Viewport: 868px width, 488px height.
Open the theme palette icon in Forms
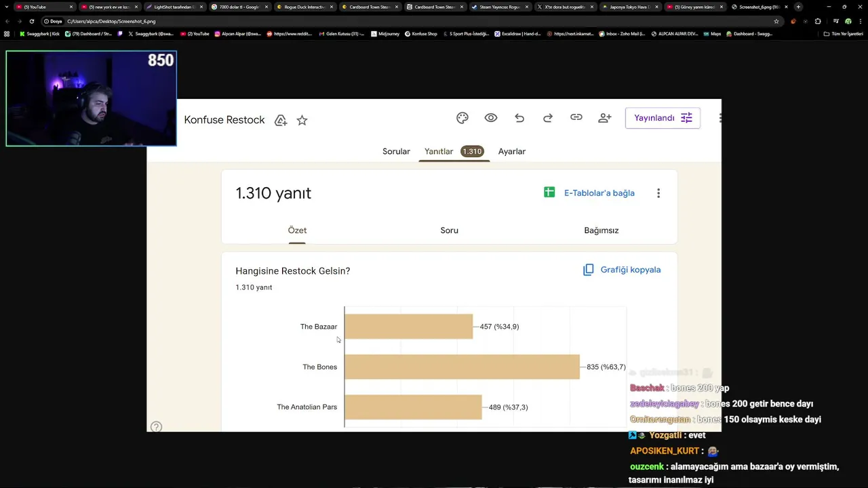(x=462, y=118)
